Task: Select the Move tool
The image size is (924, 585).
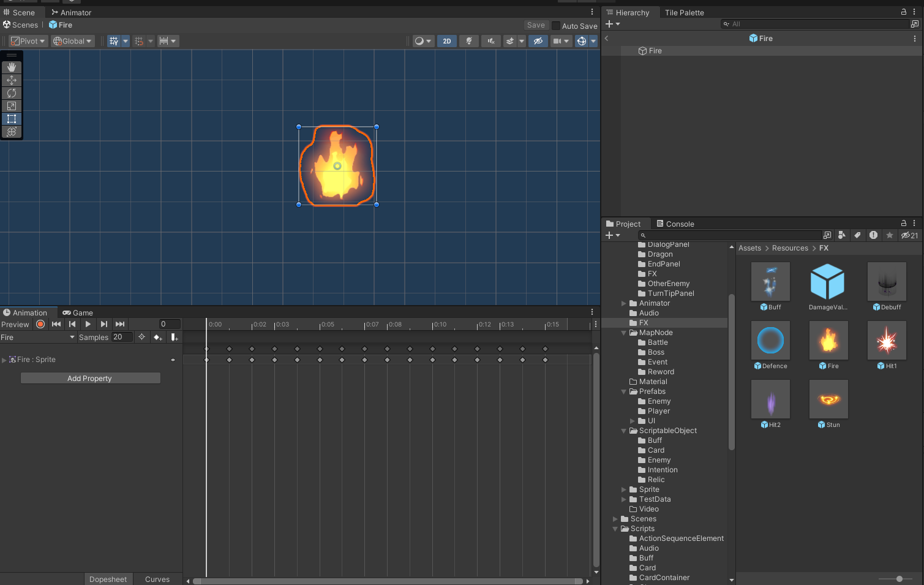Action: point(12,80)
